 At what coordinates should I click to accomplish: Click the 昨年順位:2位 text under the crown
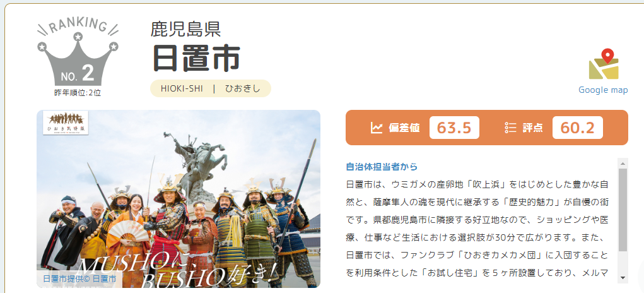(x=78, y=93)
